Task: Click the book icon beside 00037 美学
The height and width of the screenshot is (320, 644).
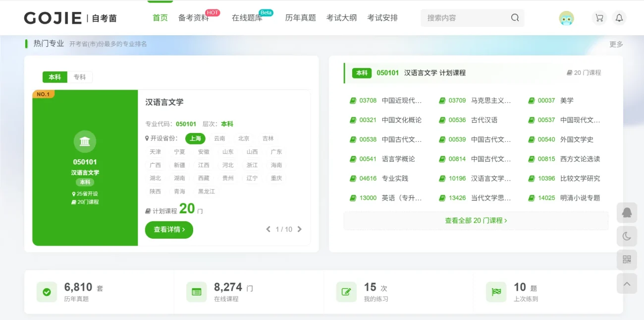Action: 532,101
